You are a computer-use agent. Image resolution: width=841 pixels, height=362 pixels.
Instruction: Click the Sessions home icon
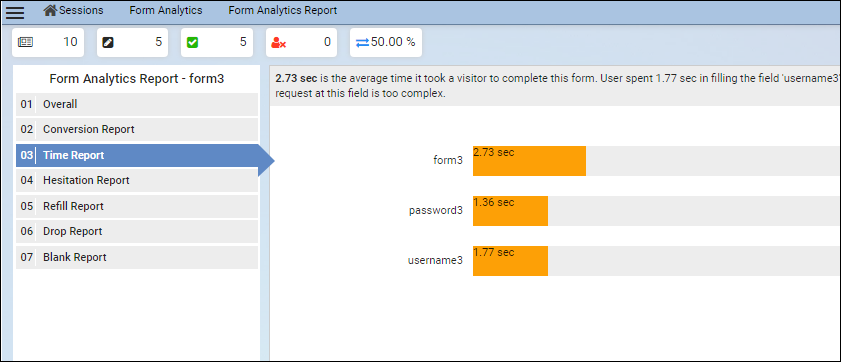[x=50, y=10]
